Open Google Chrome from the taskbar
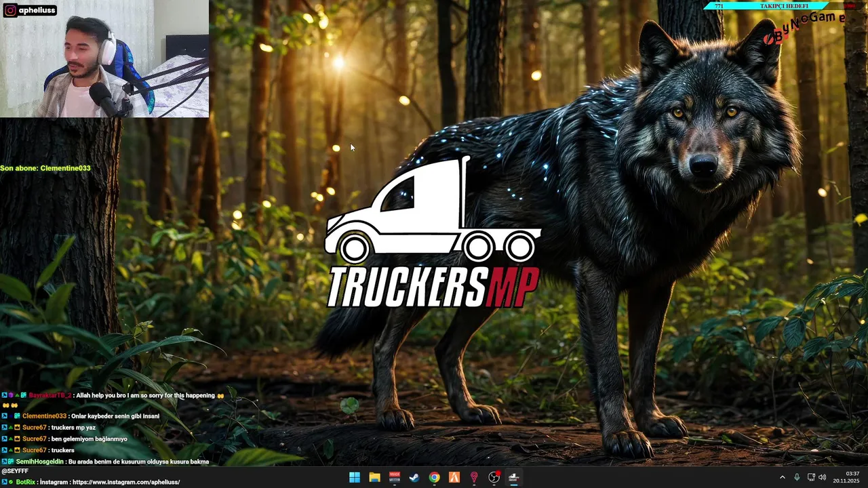Viewport: 868px width, 488px height. click(434, 477)
